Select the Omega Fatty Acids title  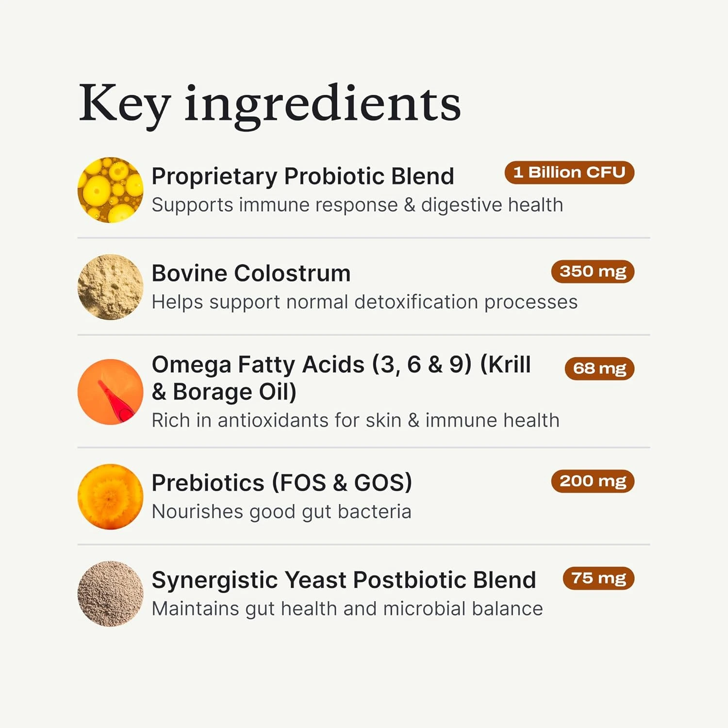click(341, 378)
